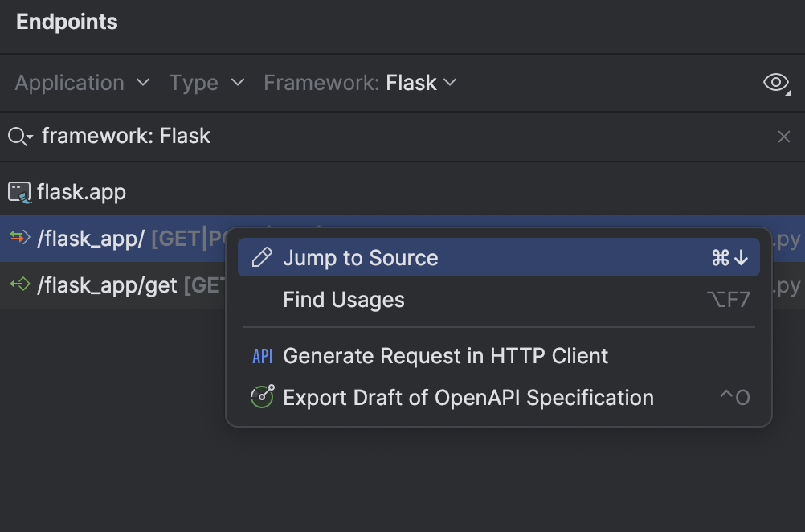Screen dimensions: 805x532
Task: Click inside the framework: Flask search field
Action: [x=125, y=136]
